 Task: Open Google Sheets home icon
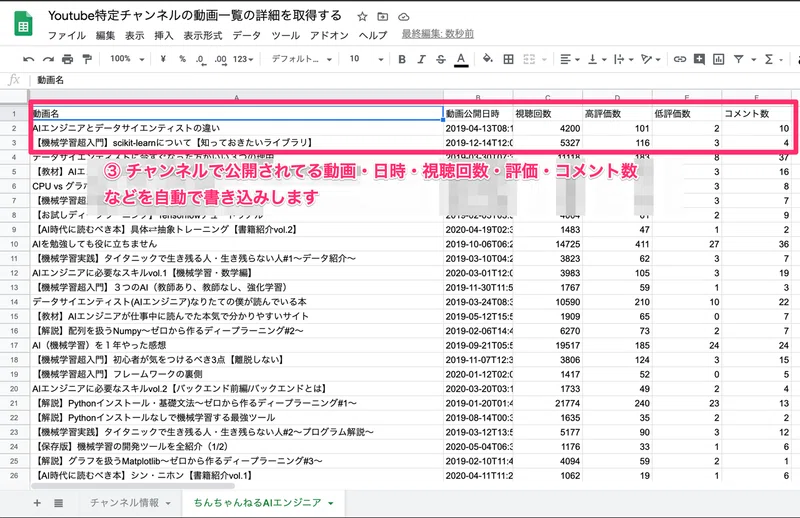coord(23,23)
